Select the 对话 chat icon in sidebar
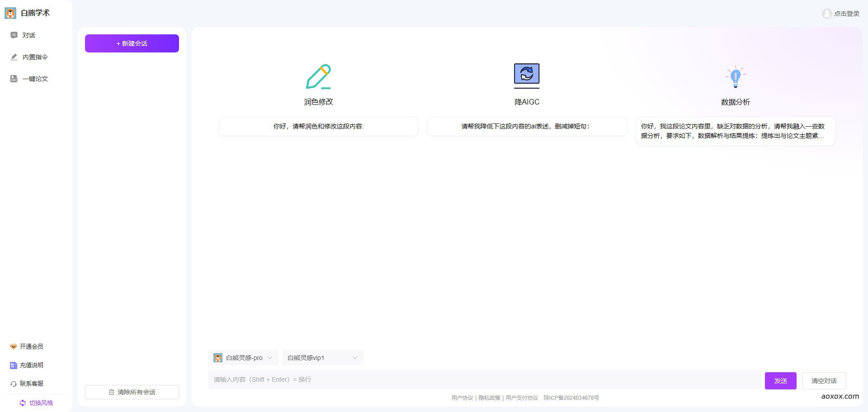868x412 pixels. click(x=13, y=35)
